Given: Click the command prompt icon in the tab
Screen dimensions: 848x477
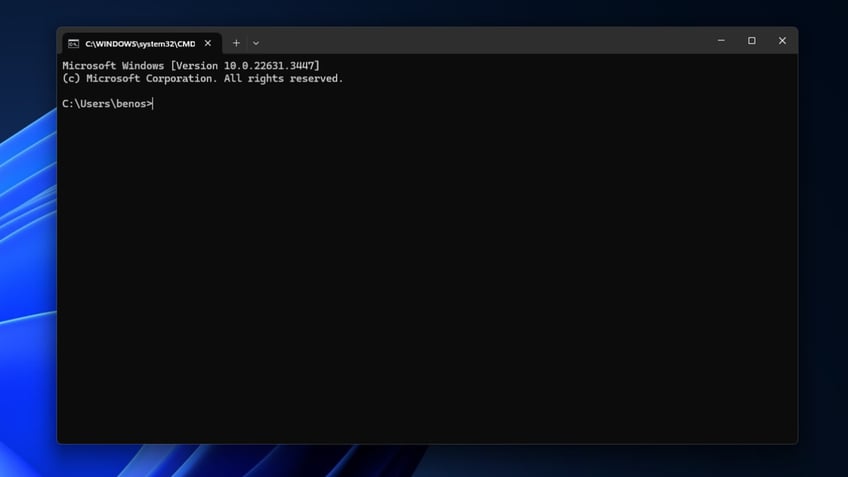Looking at the screenshot, I should pos(74,44).
